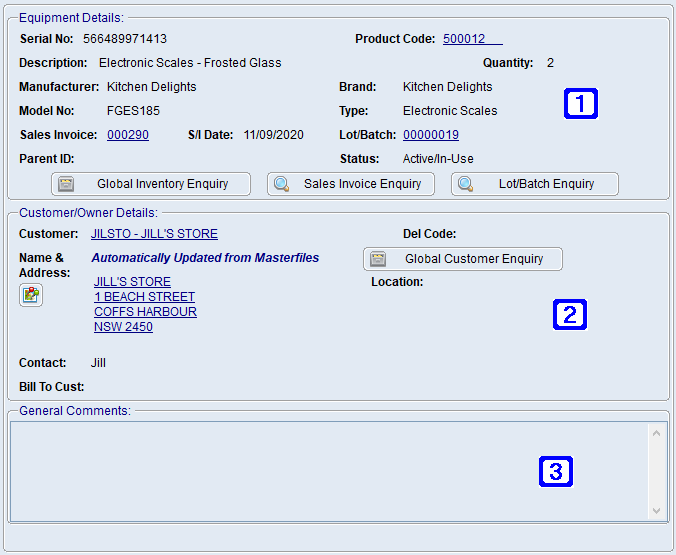Click the COFFS HARBOUR address line
Viewport: 676px width, 555px height.
coord(145,312)
